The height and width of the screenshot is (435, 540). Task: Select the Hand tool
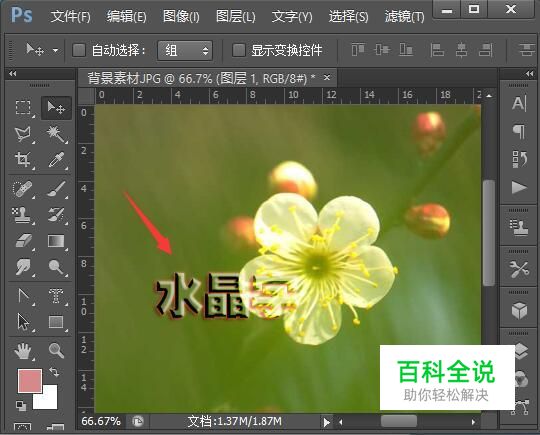(x=23, y=351)
